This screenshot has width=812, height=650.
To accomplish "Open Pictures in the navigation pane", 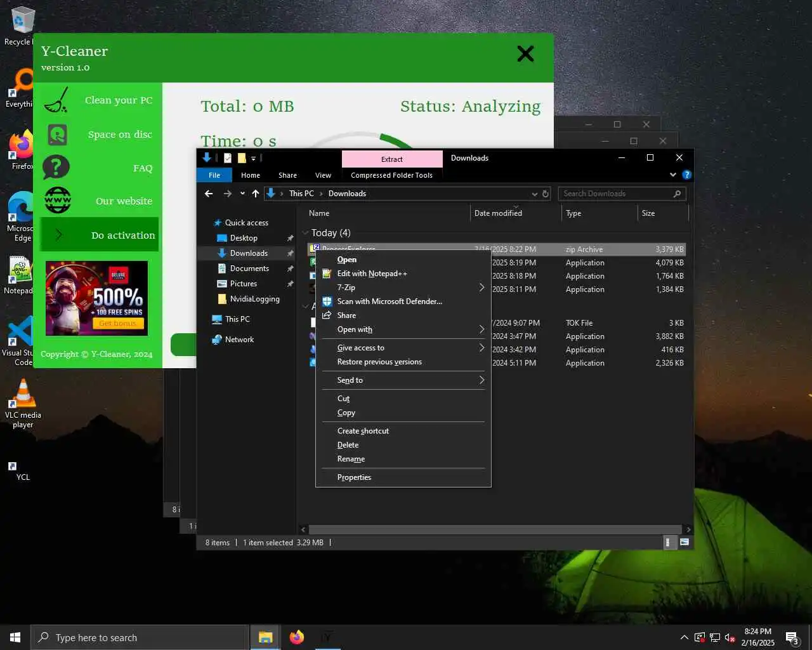I will (x=244, y=284).
